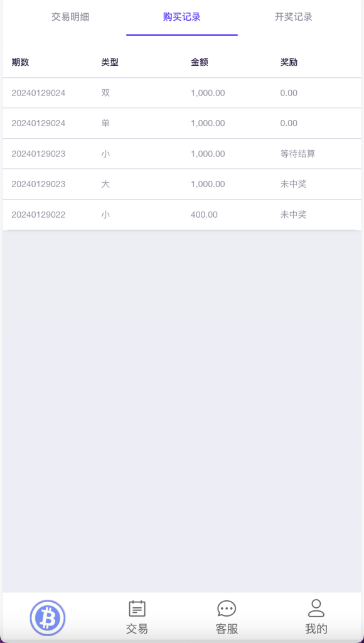Click the 0.00 reward in the top row

(287, 92)
